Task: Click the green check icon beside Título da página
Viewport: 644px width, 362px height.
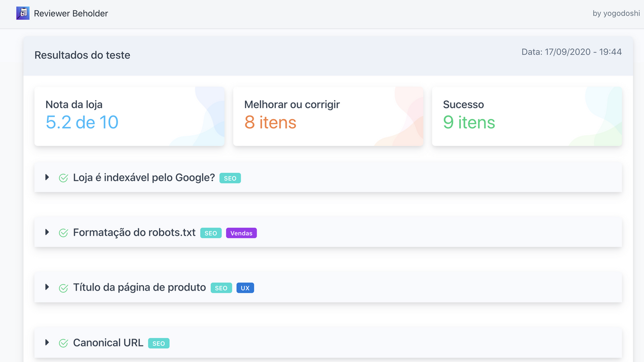Action: [x=63, y=288]
